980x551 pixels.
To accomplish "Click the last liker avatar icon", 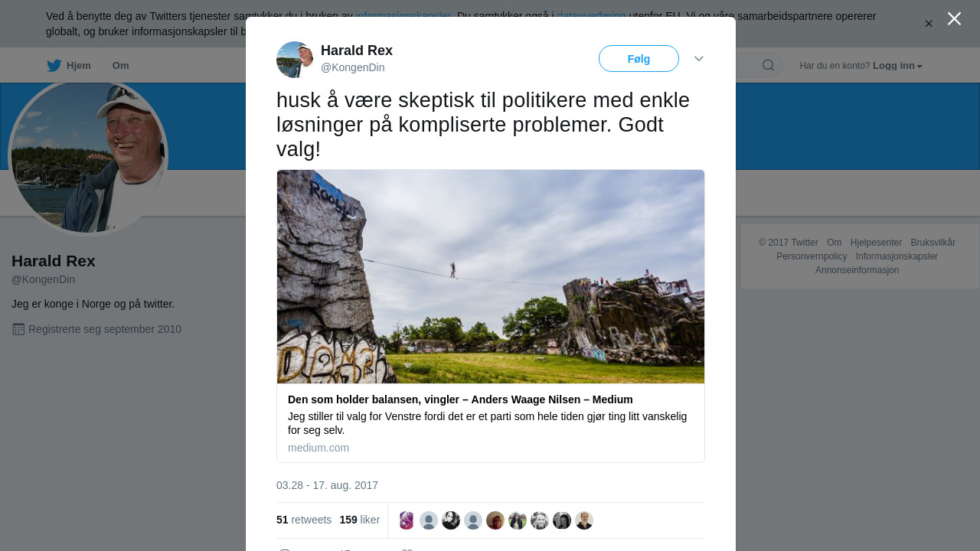I will (584, 520).
